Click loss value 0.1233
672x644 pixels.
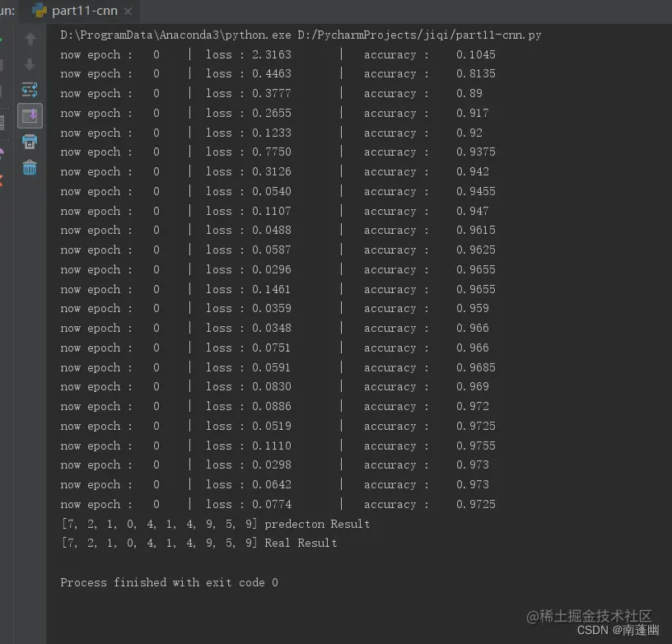(x=272, y=133)
